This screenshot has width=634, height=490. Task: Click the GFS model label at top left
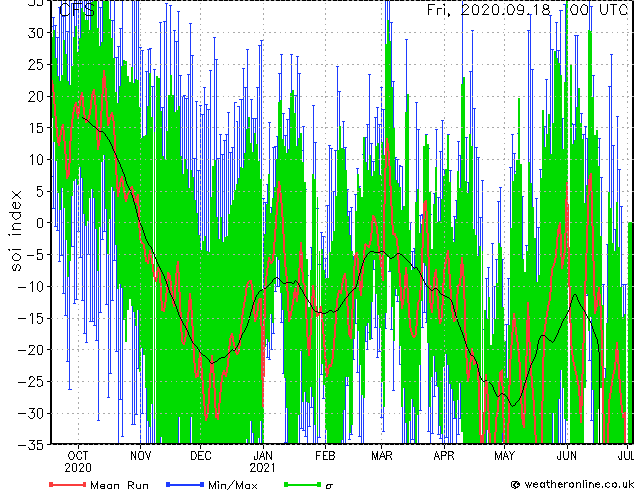[x=77, y=10]
